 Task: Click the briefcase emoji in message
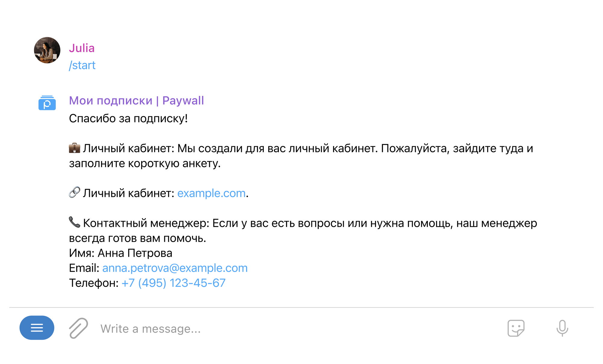(74, 148)
